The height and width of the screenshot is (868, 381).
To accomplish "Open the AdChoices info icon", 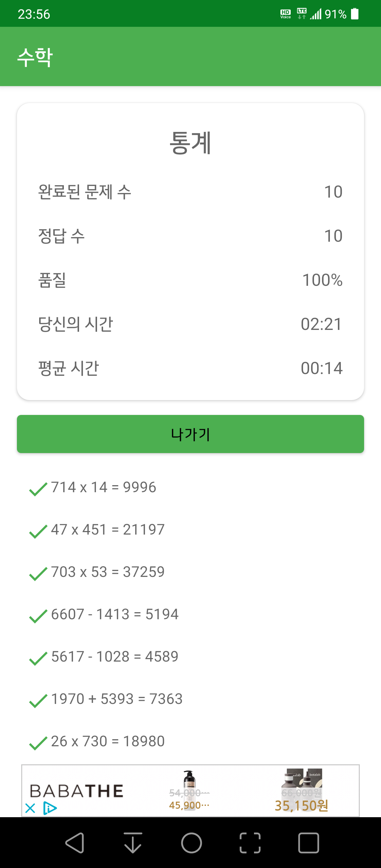I will click(x=50, y=808).
